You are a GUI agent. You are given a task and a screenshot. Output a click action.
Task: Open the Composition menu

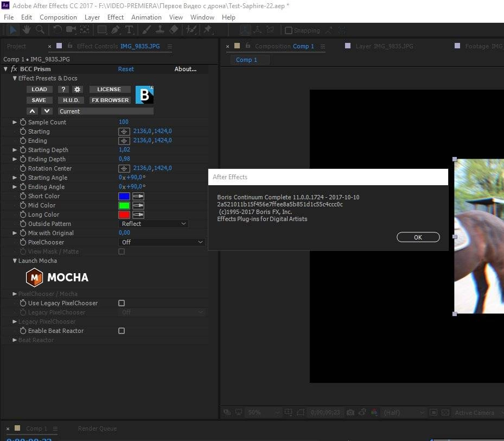[x=58, y=17]
